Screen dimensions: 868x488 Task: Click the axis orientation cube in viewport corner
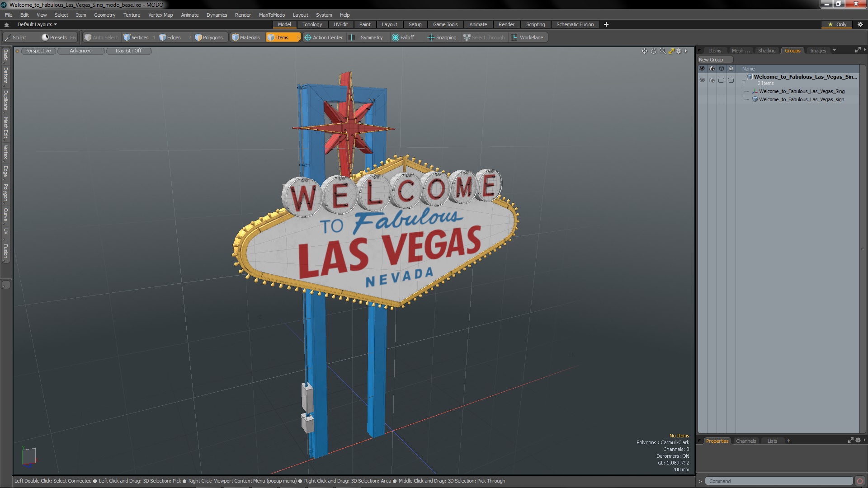(x=29, y=456)
